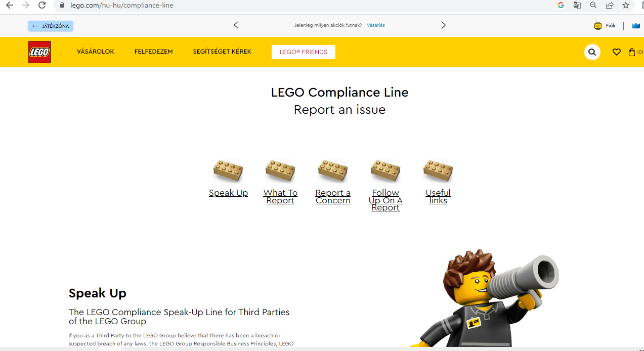The width and height of the screenshot is (644, 351).
Task: Open the FELFEDEZEM menu
Action: [154, 52]
